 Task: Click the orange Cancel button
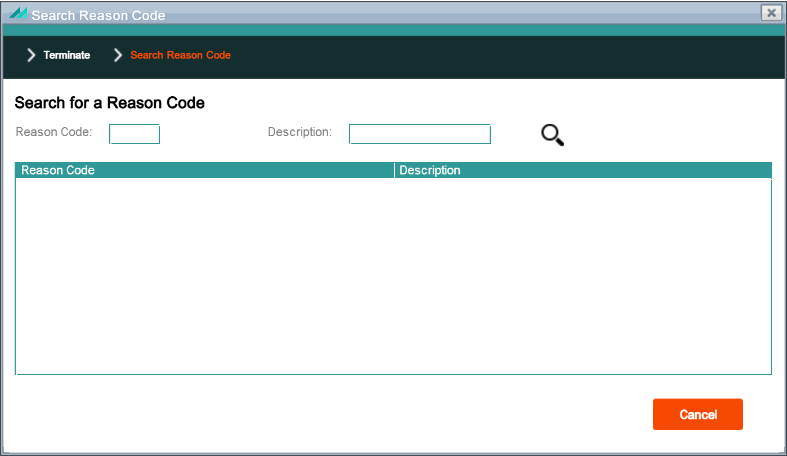coord(698,414)
